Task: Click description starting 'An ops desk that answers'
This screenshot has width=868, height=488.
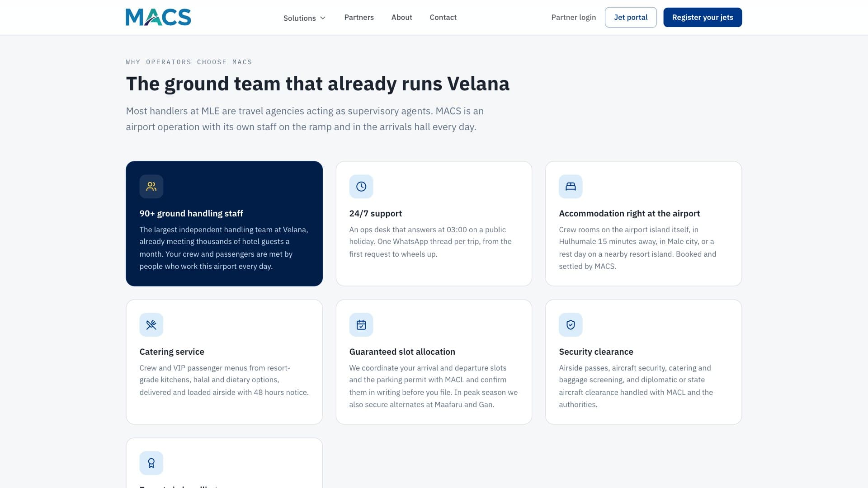Action: pyautogui.click(x=430, y=242)
